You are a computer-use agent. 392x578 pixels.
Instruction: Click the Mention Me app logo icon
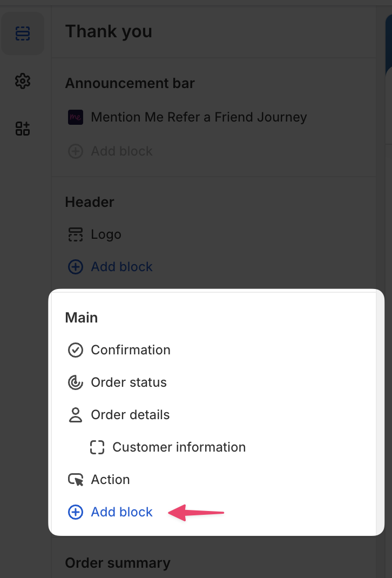76,117
